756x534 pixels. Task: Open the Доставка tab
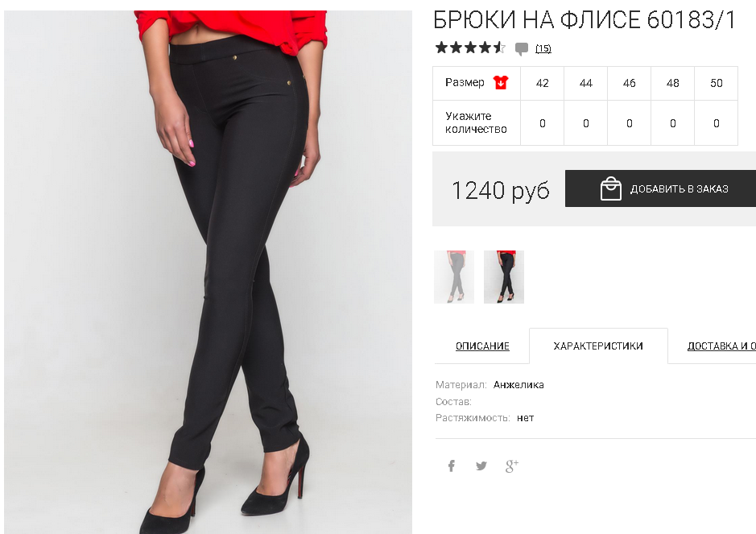click(x=721, y=346)
